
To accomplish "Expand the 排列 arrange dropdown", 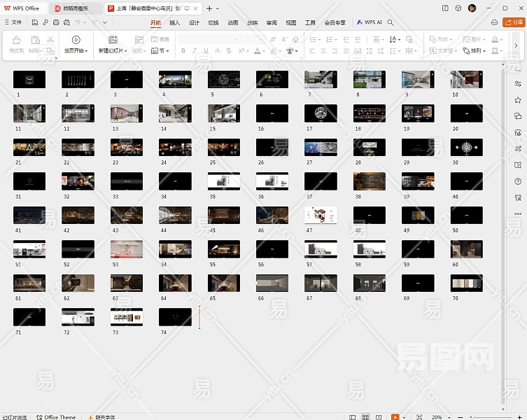I will point(478,51).
